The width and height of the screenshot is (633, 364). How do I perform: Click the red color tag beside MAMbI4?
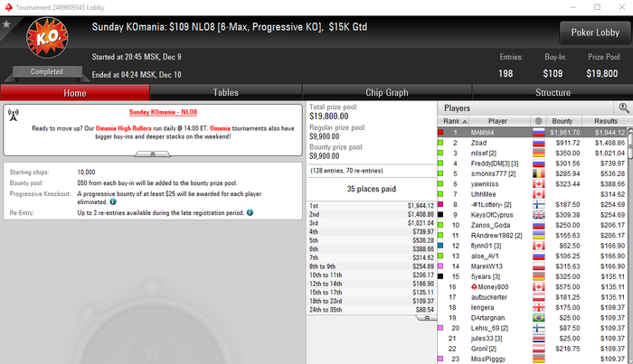[x=441, y=132]
